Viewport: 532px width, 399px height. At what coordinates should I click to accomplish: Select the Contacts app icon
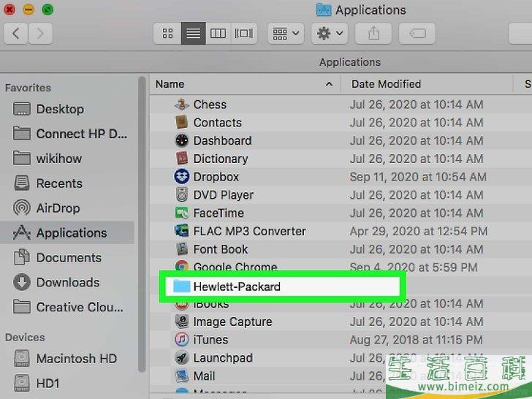[181, 122]
